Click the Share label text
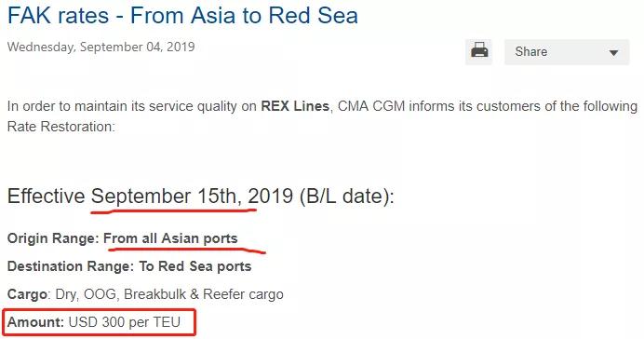Screen dimensions: 644x339 531,52
